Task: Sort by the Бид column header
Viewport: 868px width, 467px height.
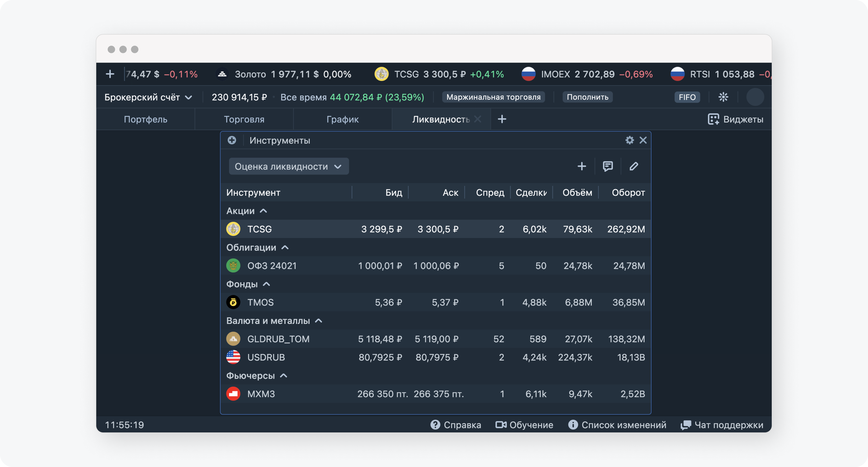Action: click(x=394, y=193)
